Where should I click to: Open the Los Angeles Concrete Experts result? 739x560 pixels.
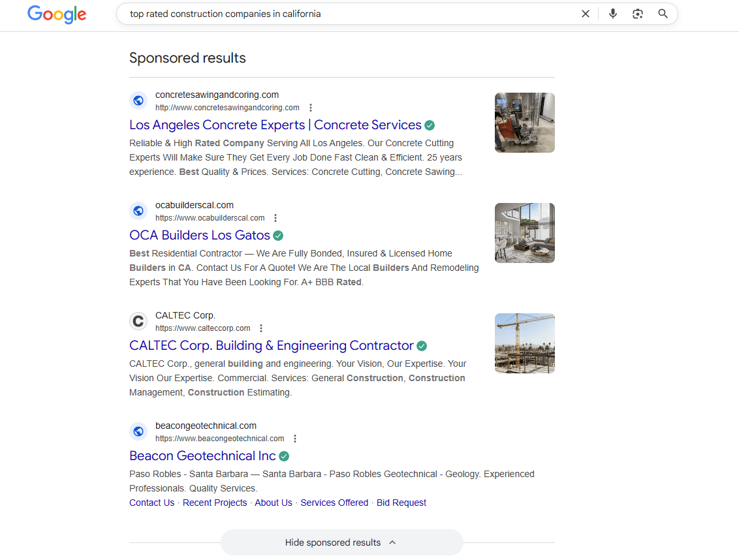274,125
